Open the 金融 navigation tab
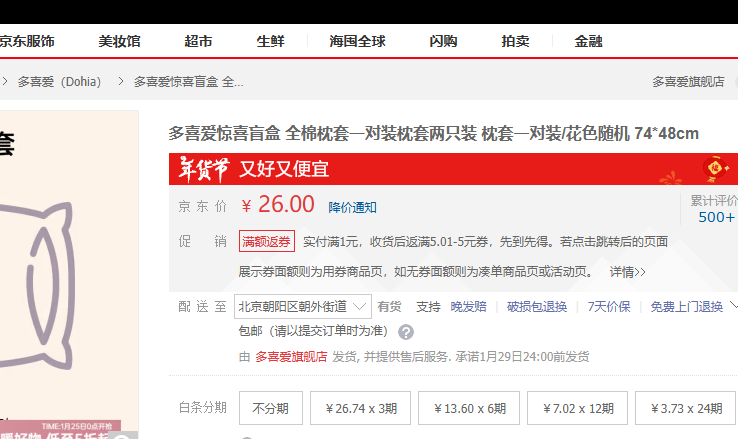 [x=588, y=41]
